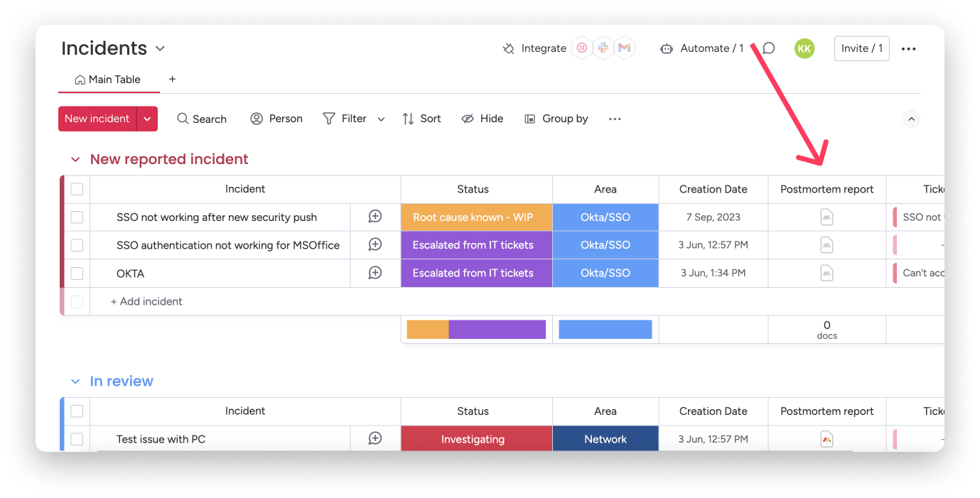Click the Area summary blue bar
This screenshot has width=980, height=498.
point(605,330)
